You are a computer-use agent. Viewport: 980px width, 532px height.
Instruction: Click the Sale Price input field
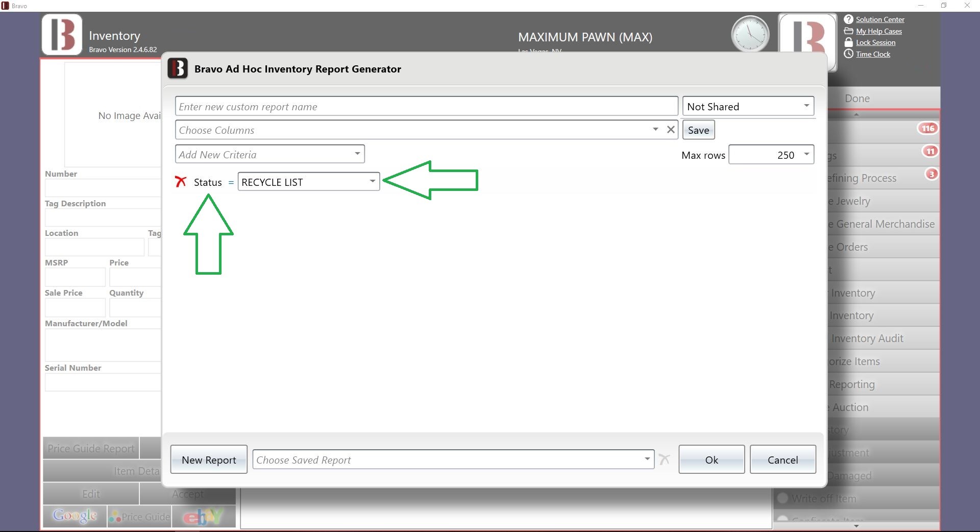75,307
